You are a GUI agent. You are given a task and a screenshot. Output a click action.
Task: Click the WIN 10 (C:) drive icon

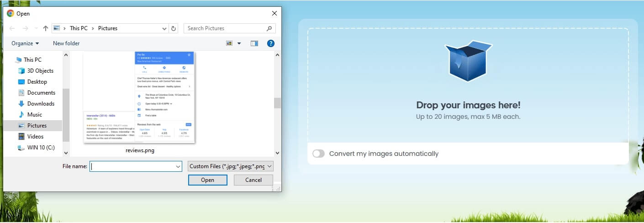pos(21,148)
